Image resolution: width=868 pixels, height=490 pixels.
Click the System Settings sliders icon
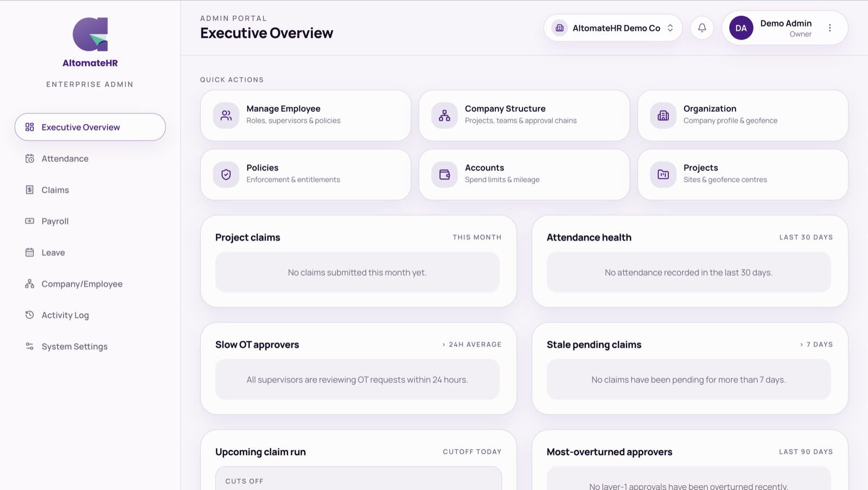click(x=30, y=346)
